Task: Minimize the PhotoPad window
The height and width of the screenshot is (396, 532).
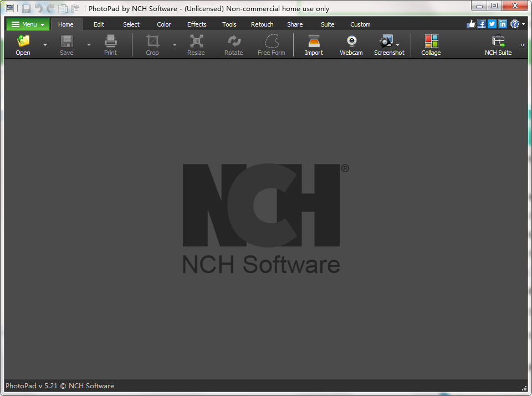Action: (479, 6)
